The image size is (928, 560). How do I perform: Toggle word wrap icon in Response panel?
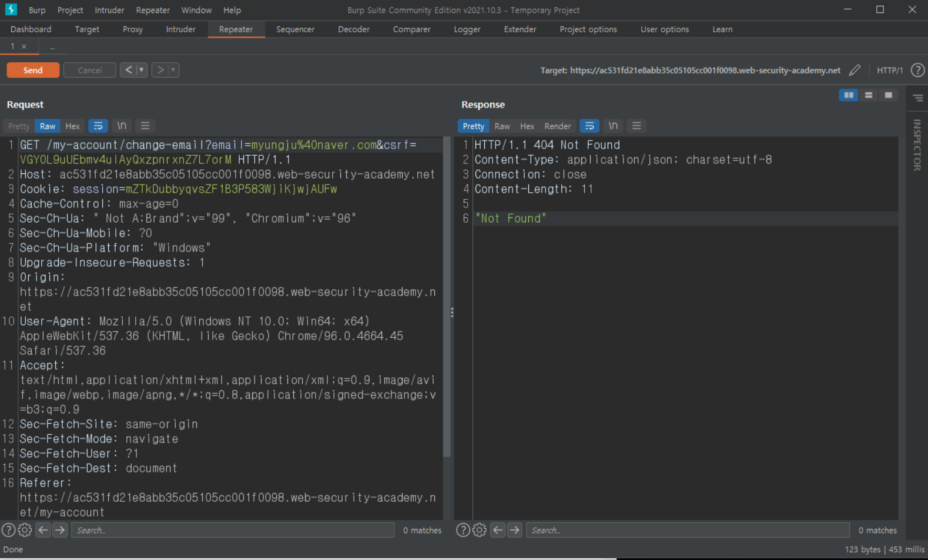click(589, 126)
